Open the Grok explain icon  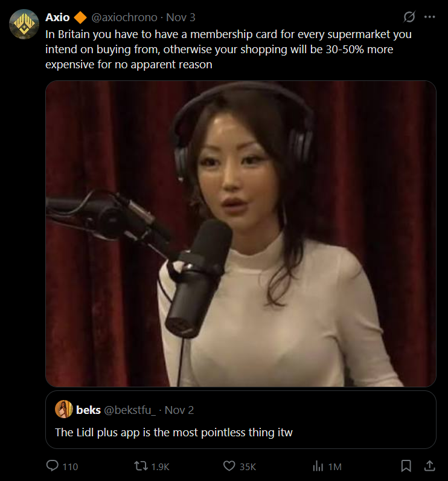[x=409, y=17]
